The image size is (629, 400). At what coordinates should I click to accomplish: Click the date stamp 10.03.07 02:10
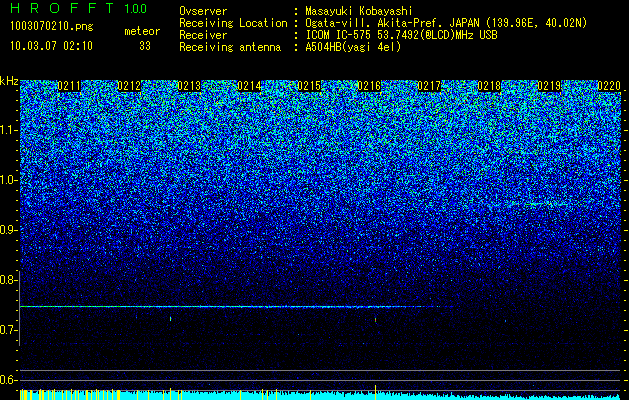(51, 46)
